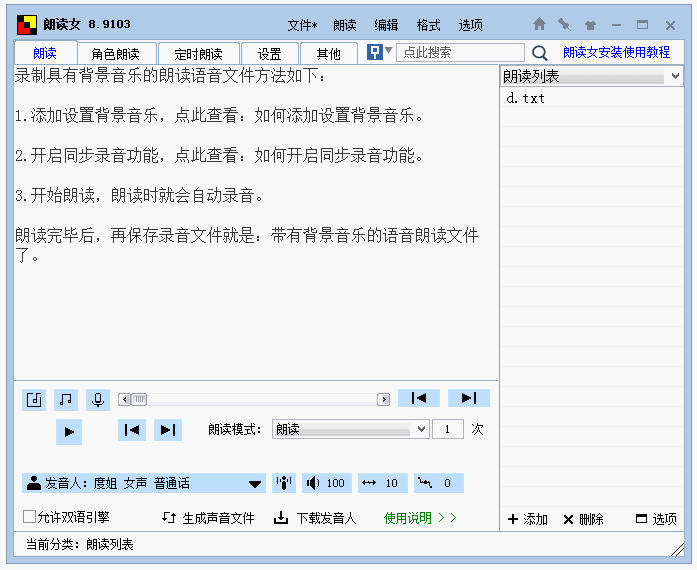Click the + 添加 button
This screenshot has height=570, width=697.
[528, 519]
